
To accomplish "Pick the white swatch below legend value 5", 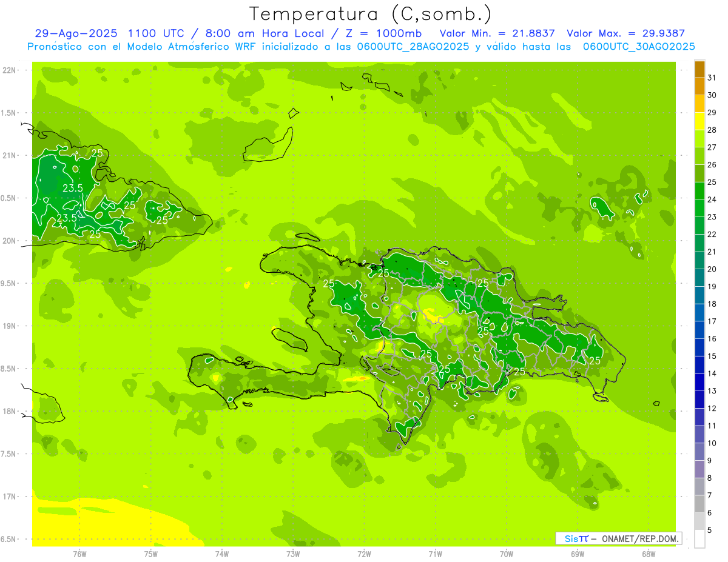I will tap(699, 539).
